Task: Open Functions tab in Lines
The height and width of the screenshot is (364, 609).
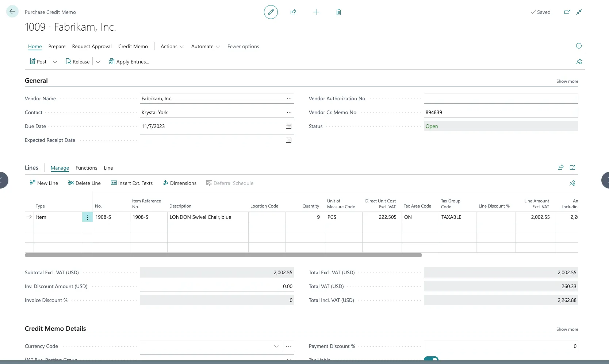Action: (86, 168)
